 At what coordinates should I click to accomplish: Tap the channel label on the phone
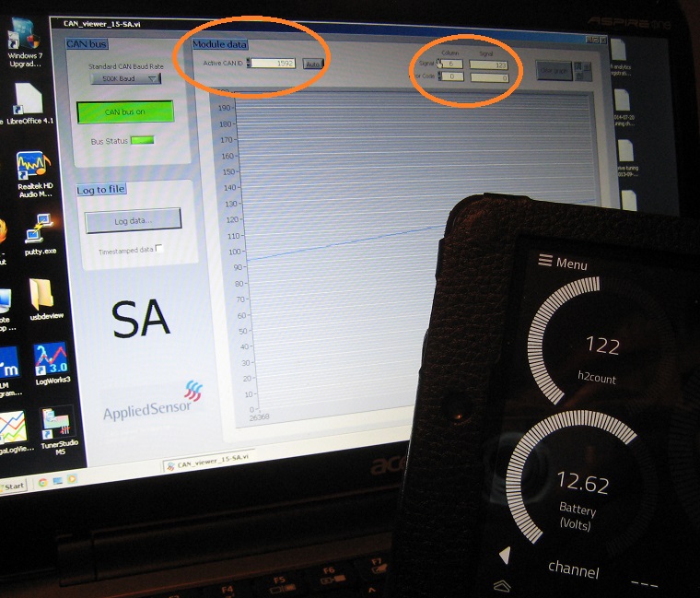pyautogui.click(x=574, y=569)
